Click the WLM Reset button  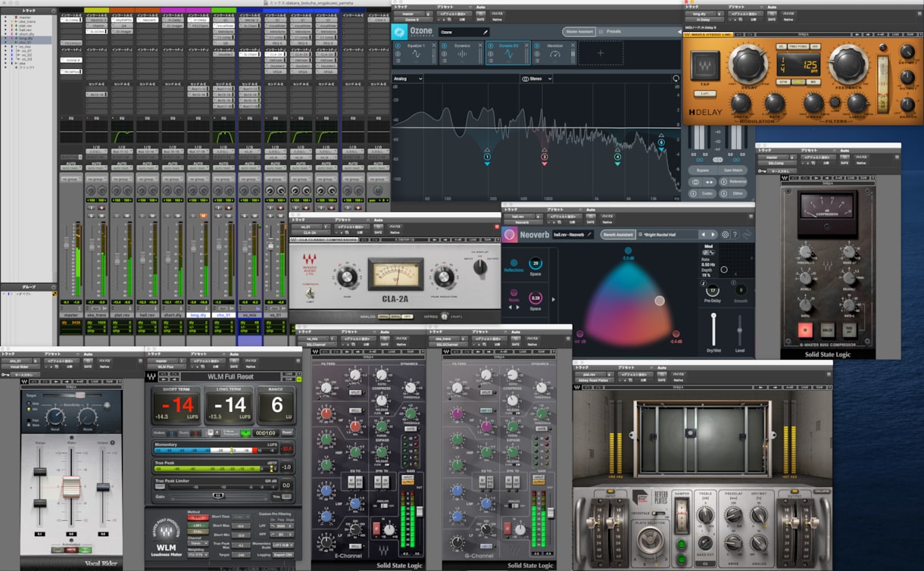point(287,432)
